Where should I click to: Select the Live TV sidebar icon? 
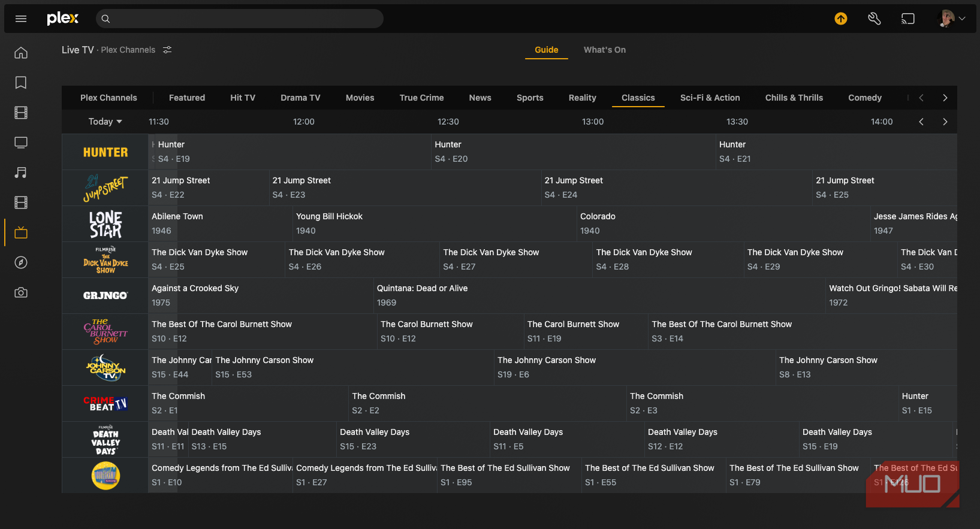21,232
